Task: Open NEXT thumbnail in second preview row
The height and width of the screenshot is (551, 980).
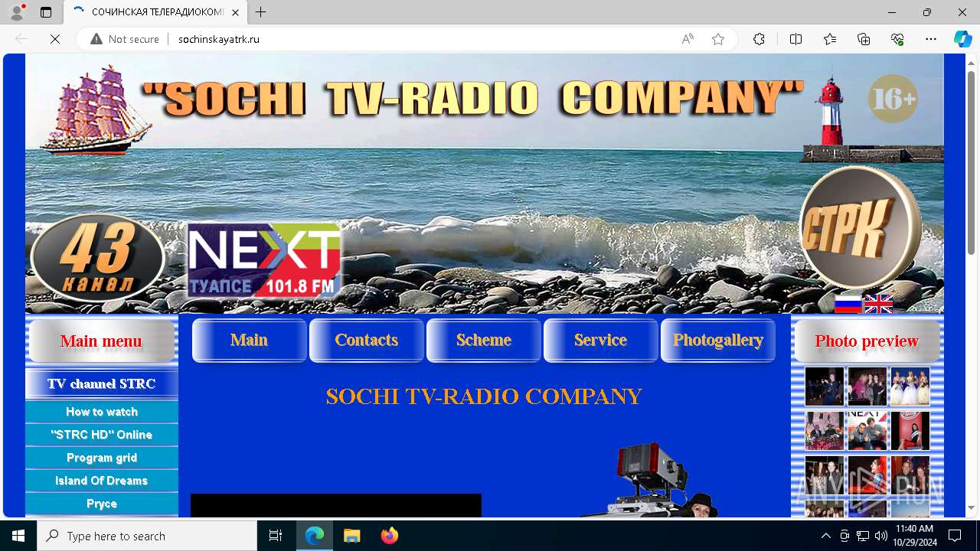Action: tap(867, 431)
